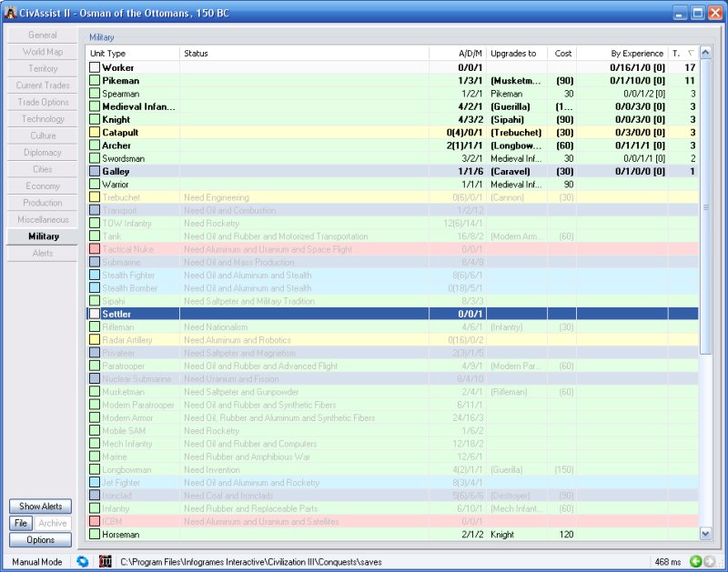
Task: Click the '0/16/1/0 [0]' experience value
Action: point(638,67)
